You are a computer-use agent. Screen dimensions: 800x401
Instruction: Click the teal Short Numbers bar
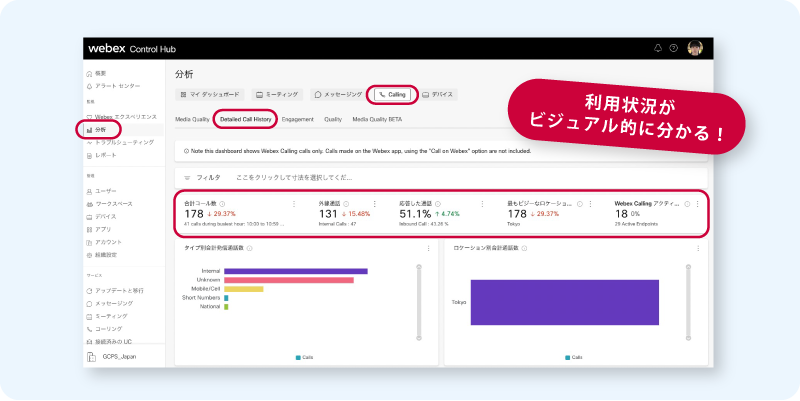(226, 298)
